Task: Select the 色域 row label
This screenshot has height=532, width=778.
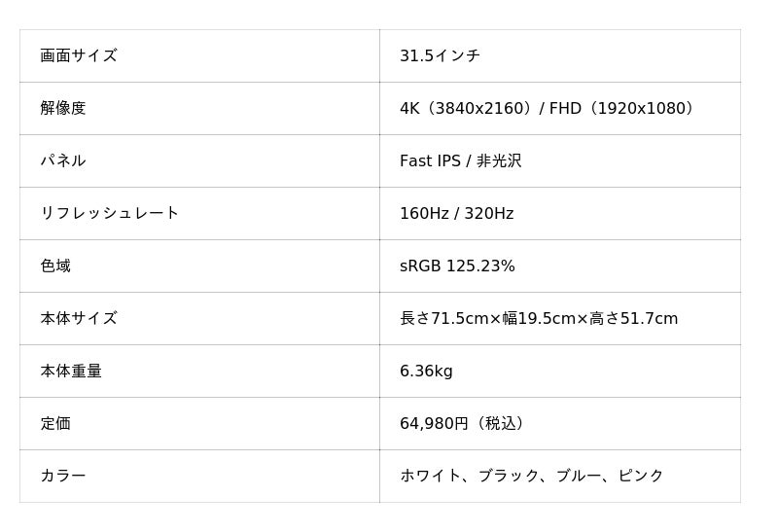Action: pos(55,266)
